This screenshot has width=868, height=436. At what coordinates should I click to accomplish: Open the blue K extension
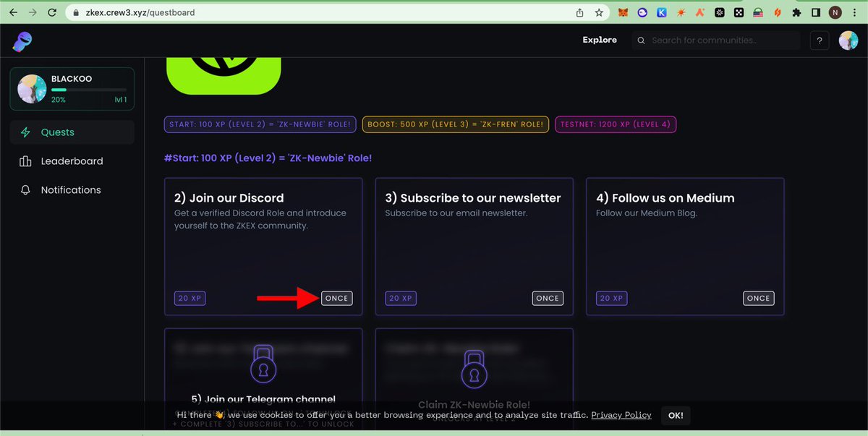point(662,12)
